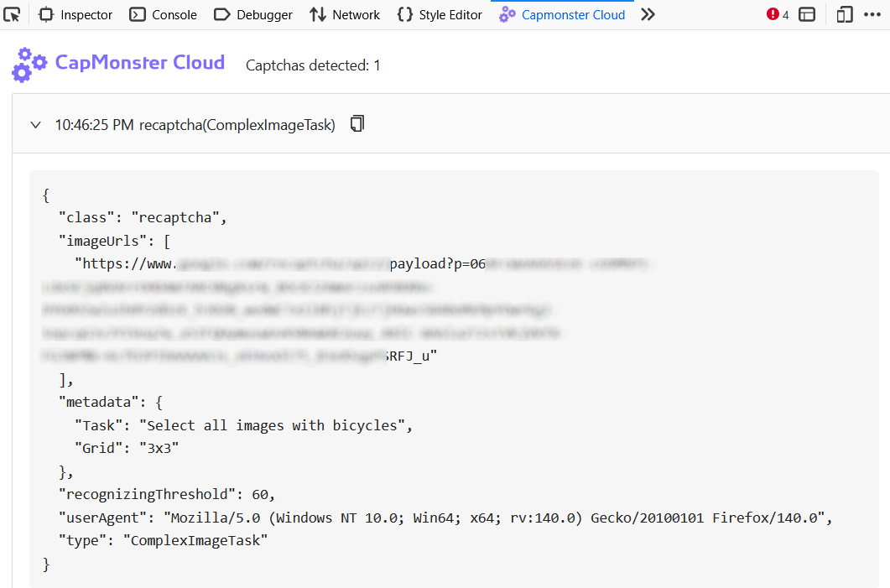Click the "Captchas detected: 1" label
The width and height of the screenshot is (890, 588).
click(313, 65)
